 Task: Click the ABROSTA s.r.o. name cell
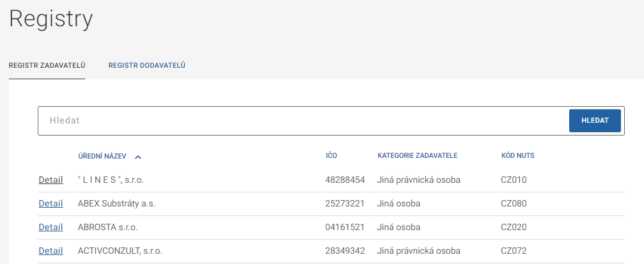pyautogui.click(x=107, y=228)
